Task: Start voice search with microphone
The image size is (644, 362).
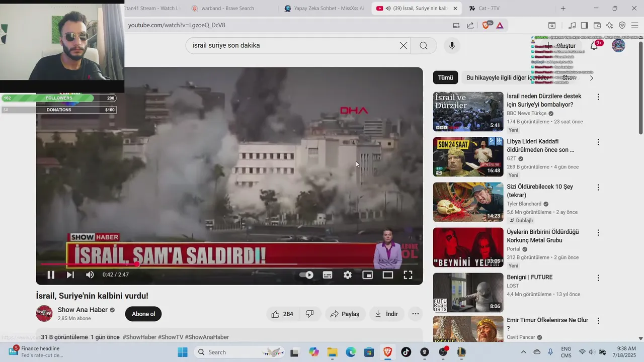Action: (x=452, y=45)
